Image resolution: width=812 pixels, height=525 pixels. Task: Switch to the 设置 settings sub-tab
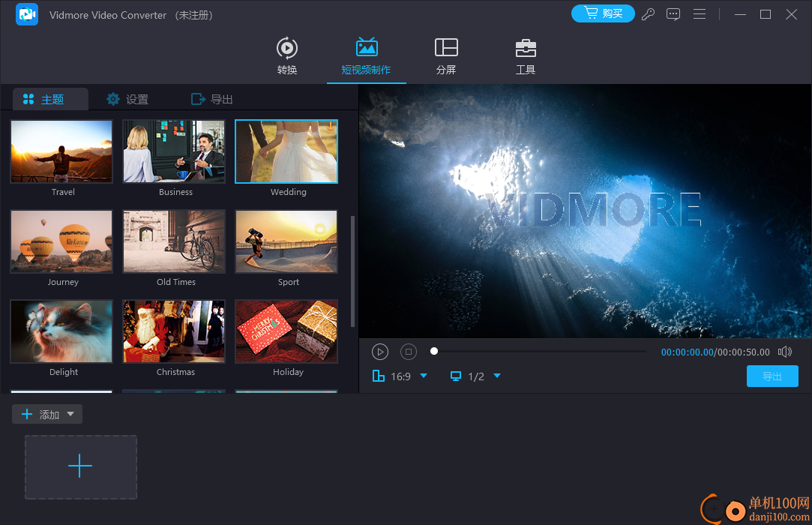click(127, 99)
